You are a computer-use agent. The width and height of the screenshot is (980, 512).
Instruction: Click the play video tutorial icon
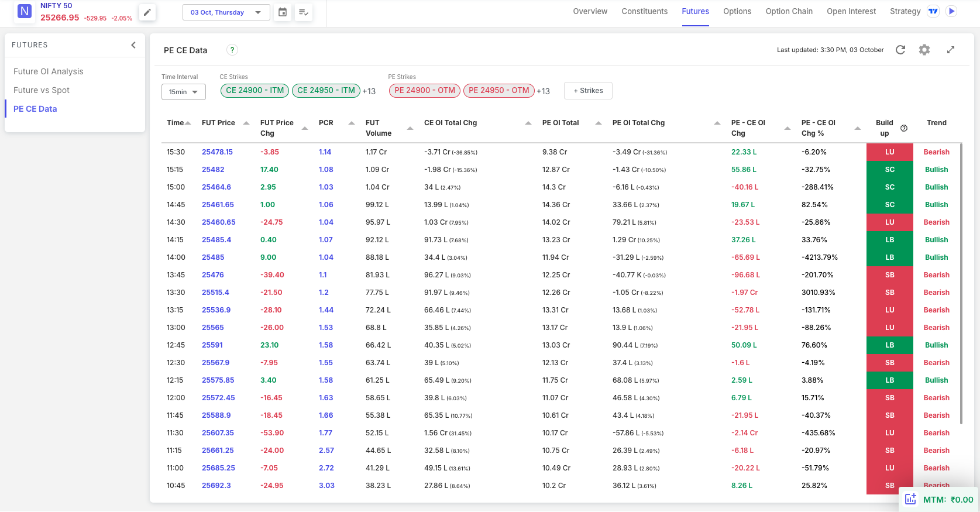pos(952,11)
